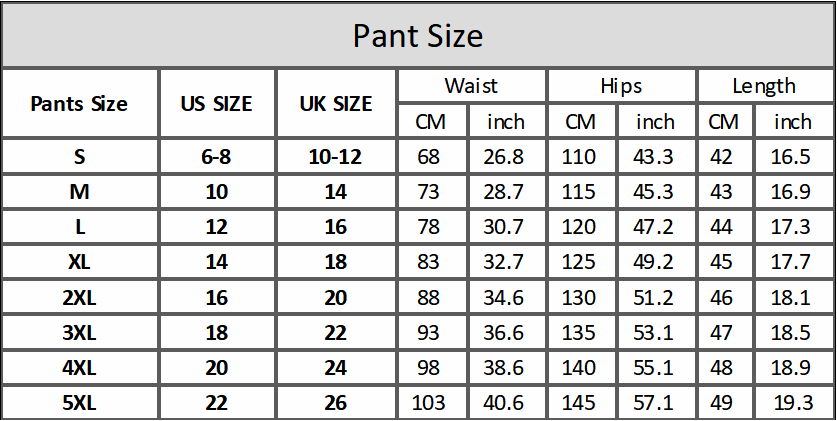Click the hips "125" CM cell

[x=580, y=263]
